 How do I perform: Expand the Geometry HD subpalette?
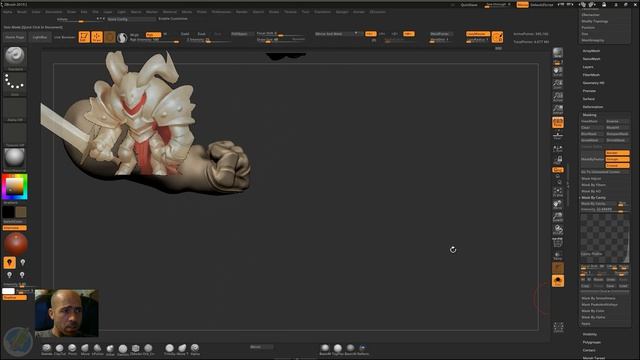pos(593,83)
